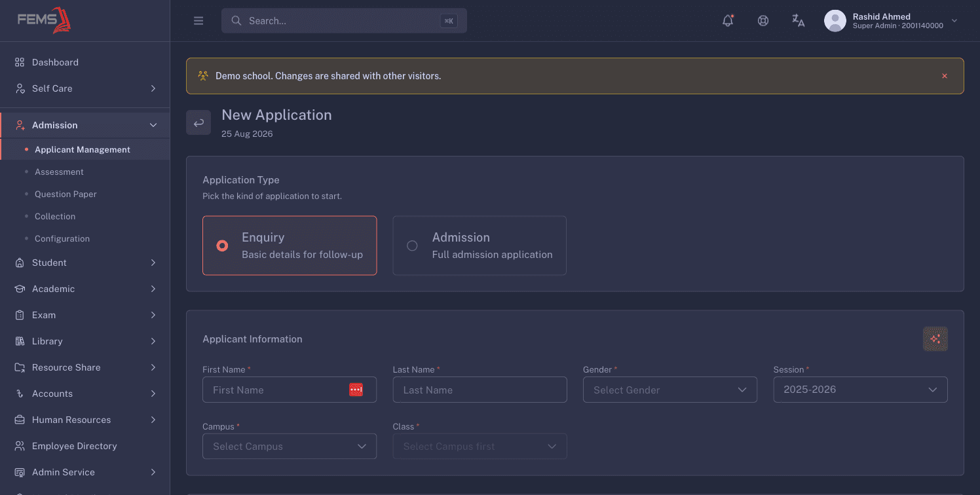The width and height of the screenshot is (980, 495).
Task: Click the date text 25 Aug 2026
Action: (x=247, y=134)
